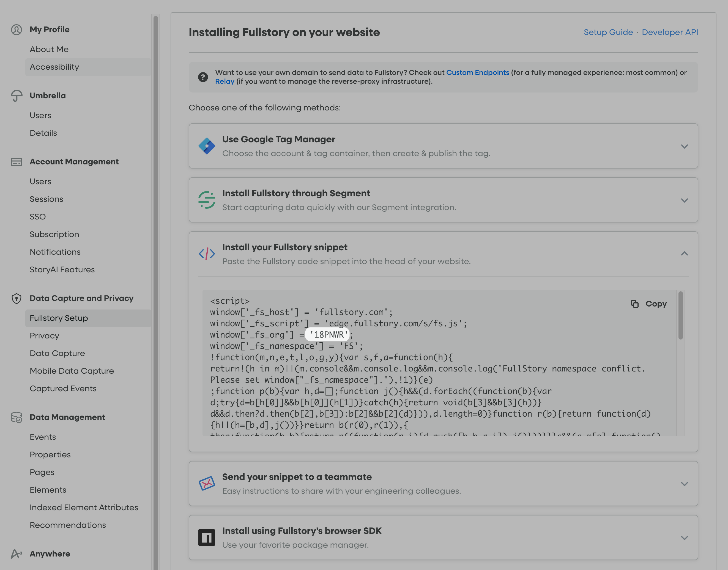
Task: Click the npm browser SDK icon
Action: (206, 537)
